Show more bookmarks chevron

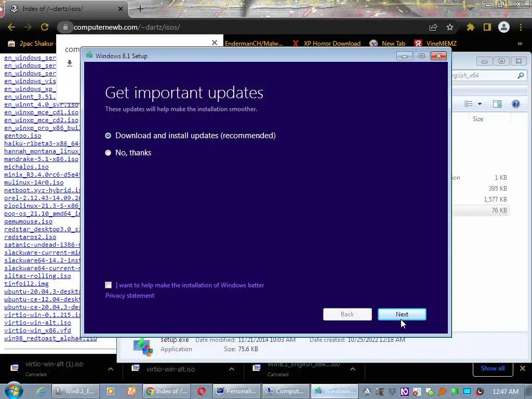pyautogui.click(x=520, y=44)
